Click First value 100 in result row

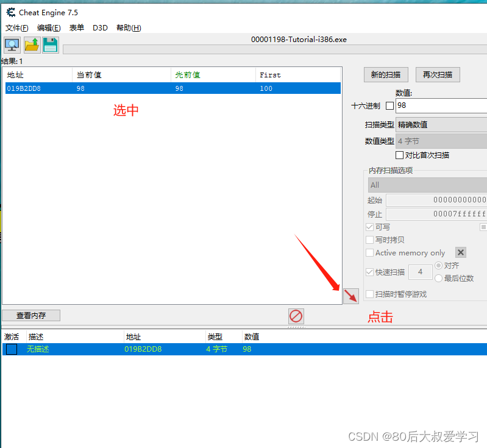(x=266, y=88)
